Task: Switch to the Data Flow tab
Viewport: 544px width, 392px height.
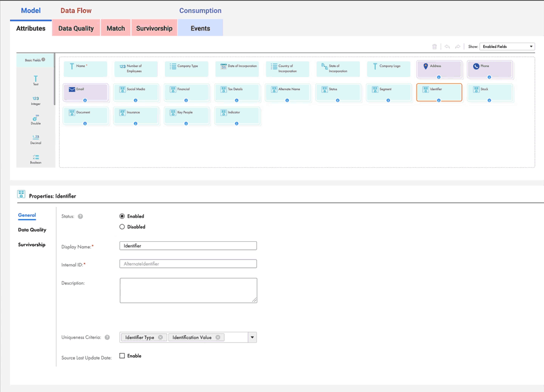Action: (x=76, y=10)
